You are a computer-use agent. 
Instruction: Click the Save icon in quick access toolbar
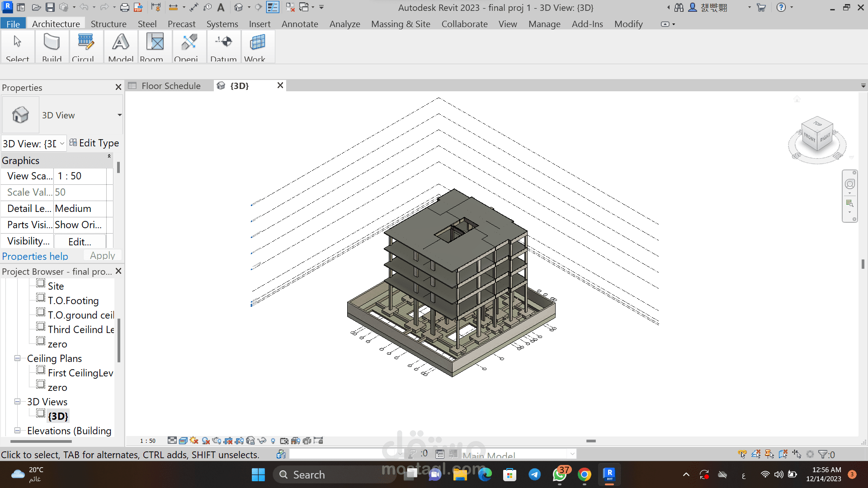(x=50, y=7)
